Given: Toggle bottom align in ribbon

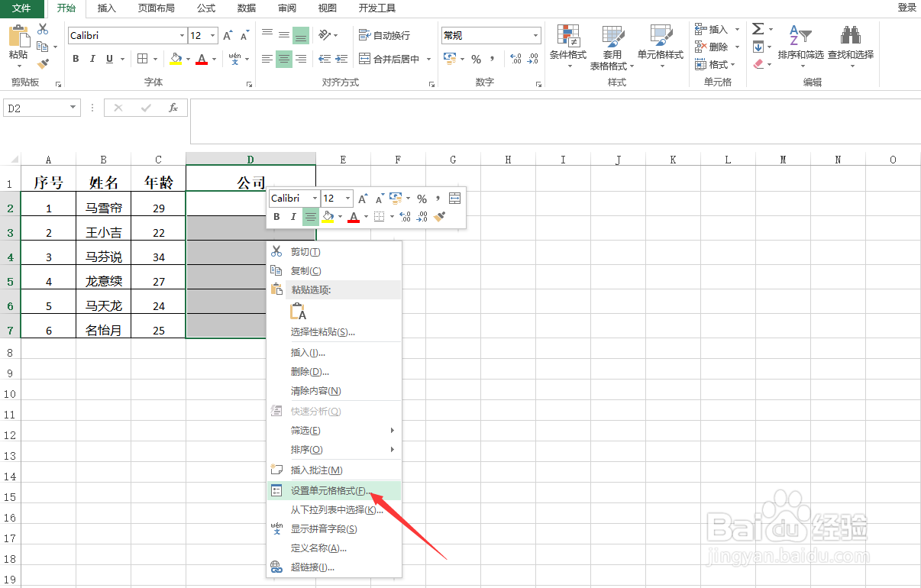Looking at the screenshot, I should [301, 35].
